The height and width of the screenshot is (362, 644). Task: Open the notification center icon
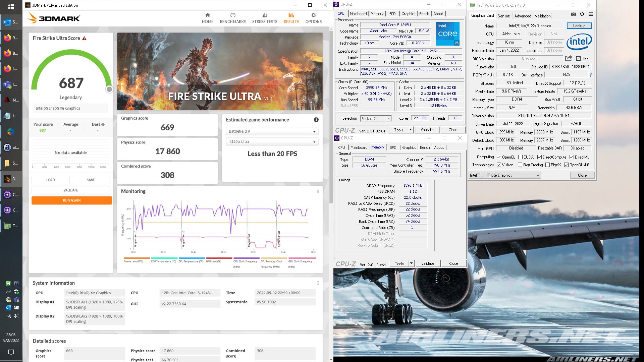click(11, 352)
